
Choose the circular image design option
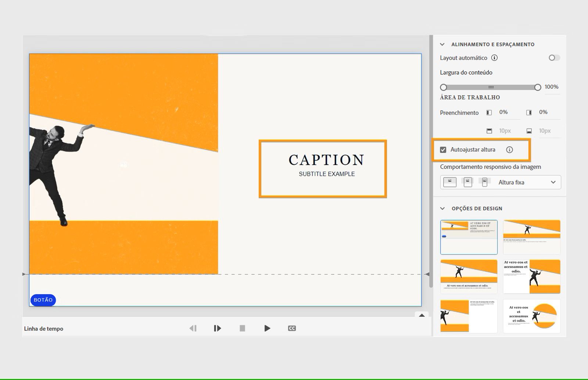[532, 316]
